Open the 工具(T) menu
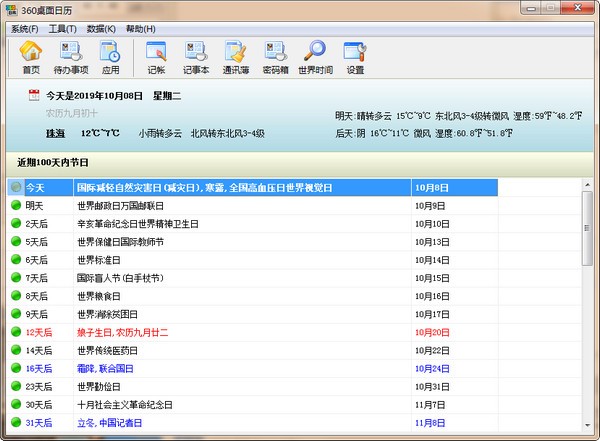 tap(62, 29)
